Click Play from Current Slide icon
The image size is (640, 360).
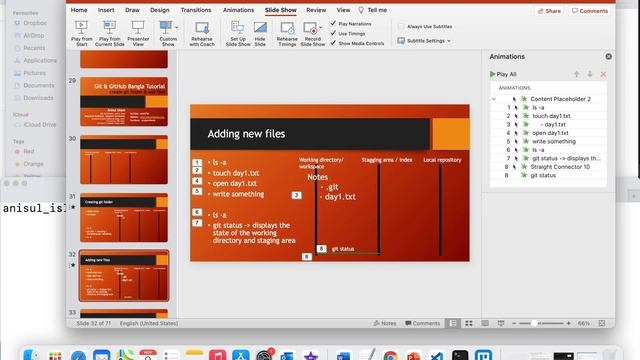coord(109,28)
